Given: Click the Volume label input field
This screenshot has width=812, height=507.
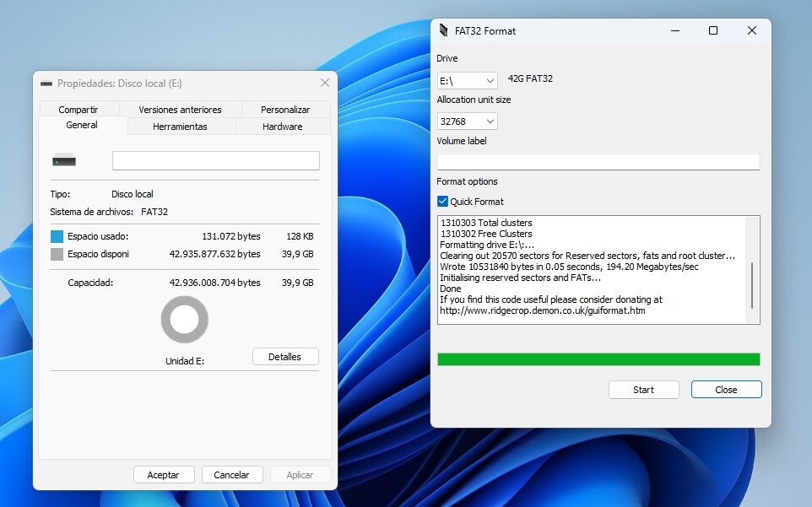Looking at the screenshot, I should pyautogui.click(x=598, y=161).
